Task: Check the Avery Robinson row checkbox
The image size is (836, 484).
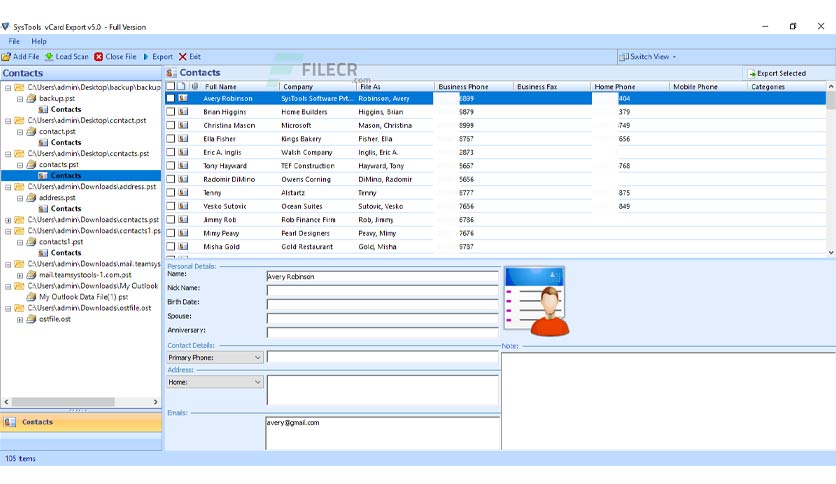Action: 171,98
